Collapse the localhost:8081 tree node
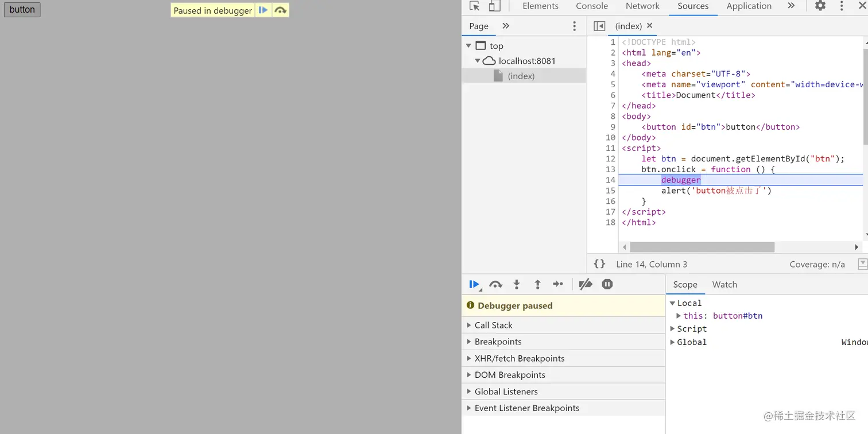This screenshot has height=434, width=868. [x=478, y=61]
